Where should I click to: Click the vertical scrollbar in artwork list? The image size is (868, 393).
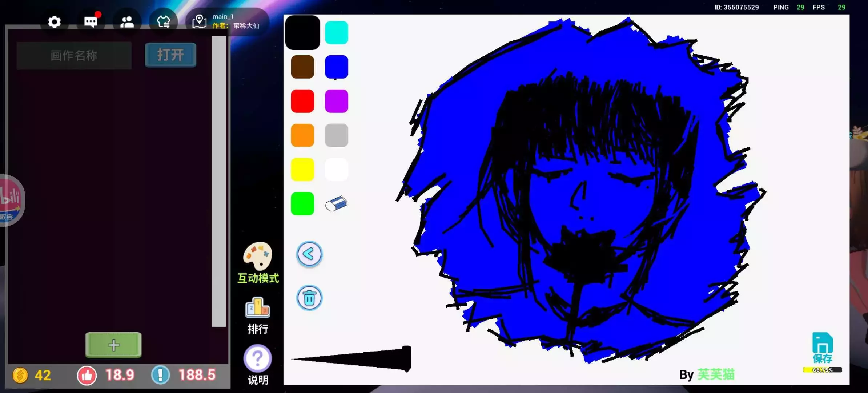tap(219, 181)
